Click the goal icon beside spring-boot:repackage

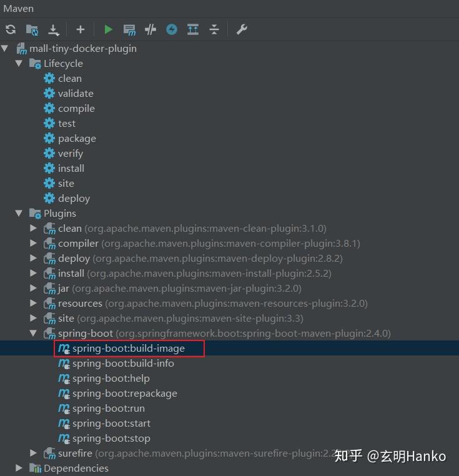coord(64,394)
